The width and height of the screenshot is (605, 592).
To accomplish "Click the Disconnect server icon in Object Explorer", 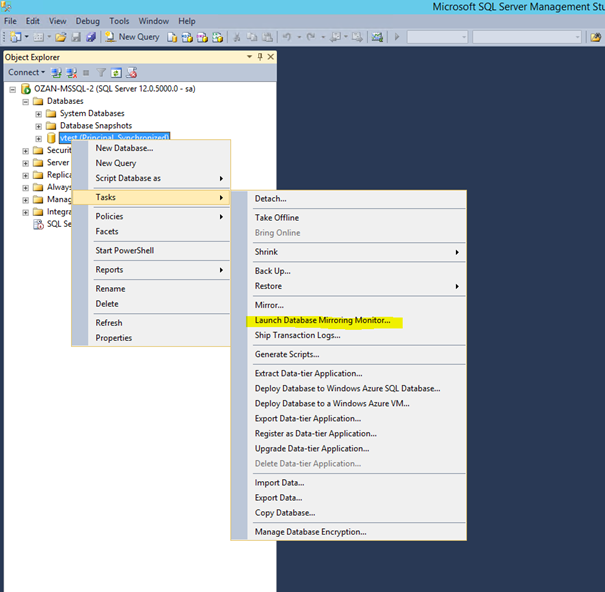I will click(x=71, y=73).
